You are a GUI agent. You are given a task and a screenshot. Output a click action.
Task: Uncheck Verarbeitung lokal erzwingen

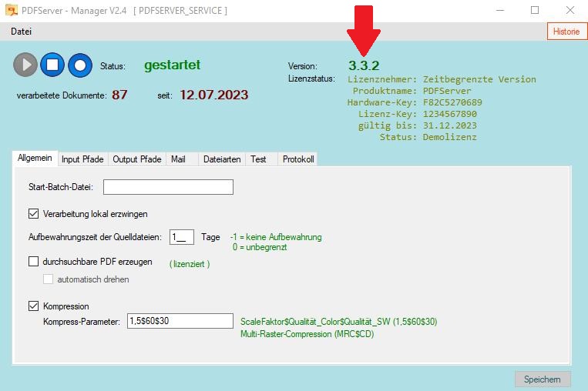(x=33, y=214)
